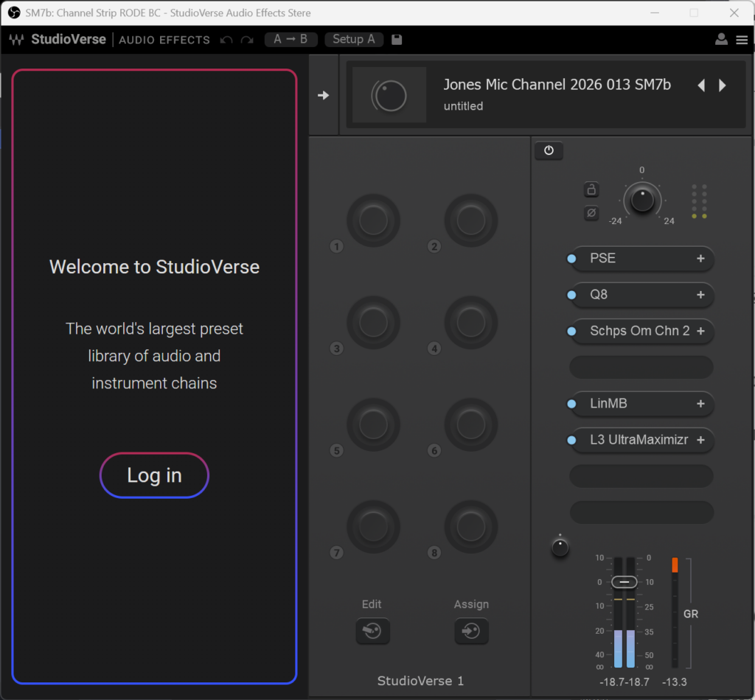Click the StudioVerse 1 label
755x700 pixels.
point(420,681)
